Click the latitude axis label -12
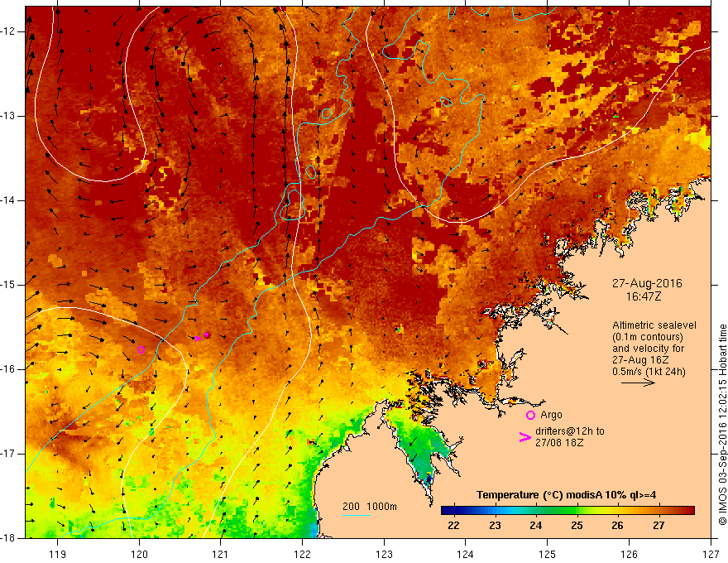The height and width of the screenshot is (563, 728). tap(8, 31)
